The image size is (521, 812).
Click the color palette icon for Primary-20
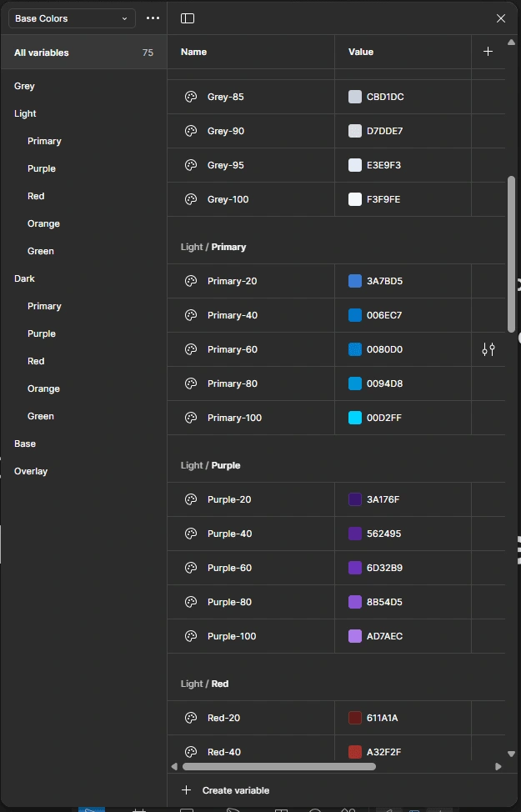[x=191, y=281]
